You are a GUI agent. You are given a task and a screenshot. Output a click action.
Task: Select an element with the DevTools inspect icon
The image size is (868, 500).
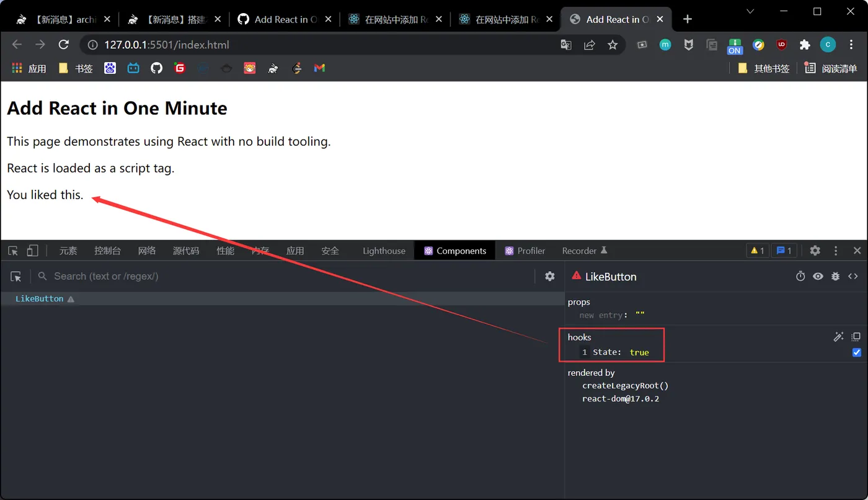(x=13, y=251)
